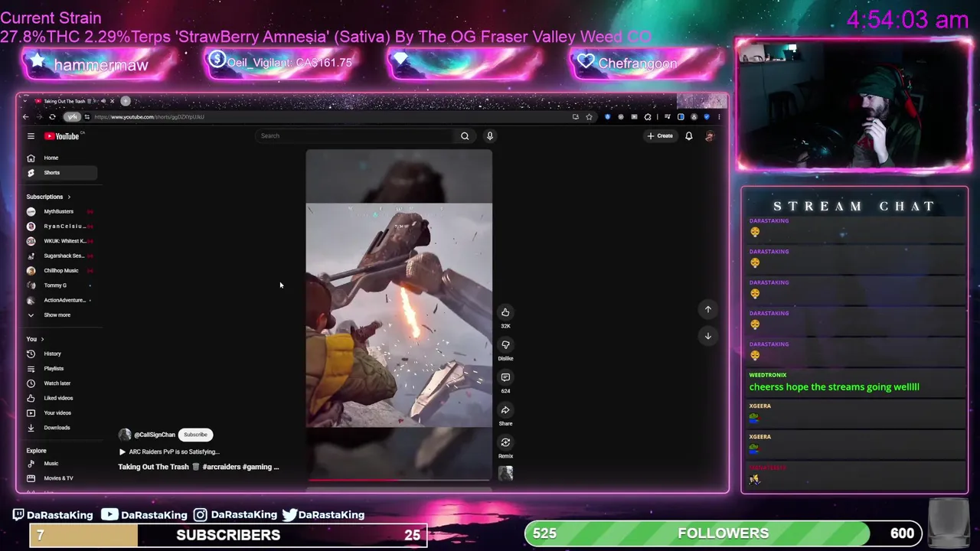980x551 pixels.
Task: Like the short with the thumbs up
Action: point(505,312)
